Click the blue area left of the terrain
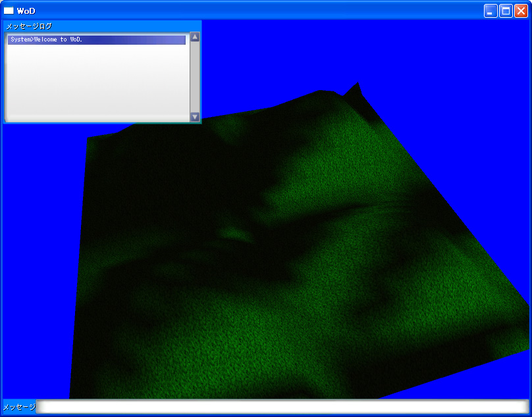 click(40, 263)
